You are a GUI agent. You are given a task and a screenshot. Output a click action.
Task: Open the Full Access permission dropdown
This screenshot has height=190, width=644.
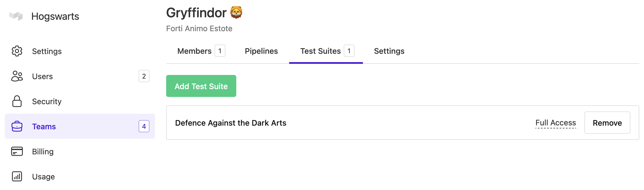pyautogui.click(x=555, y=123)
